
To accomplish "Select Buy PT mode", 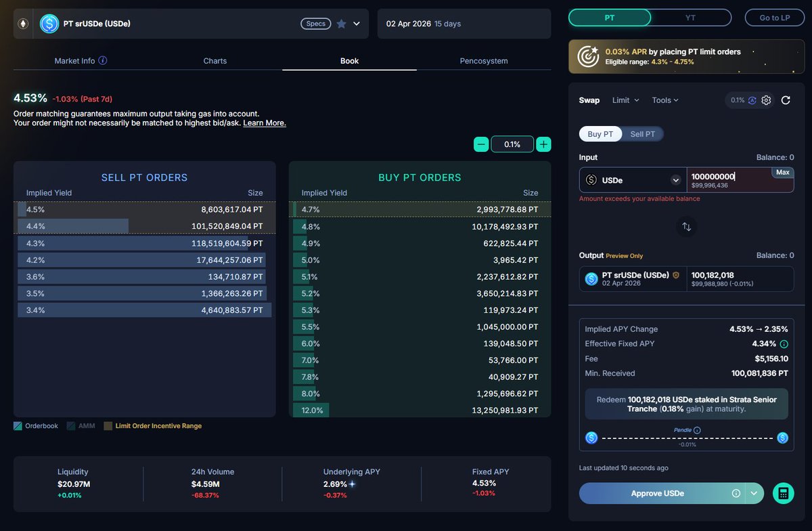I will (x=600, y=134).
